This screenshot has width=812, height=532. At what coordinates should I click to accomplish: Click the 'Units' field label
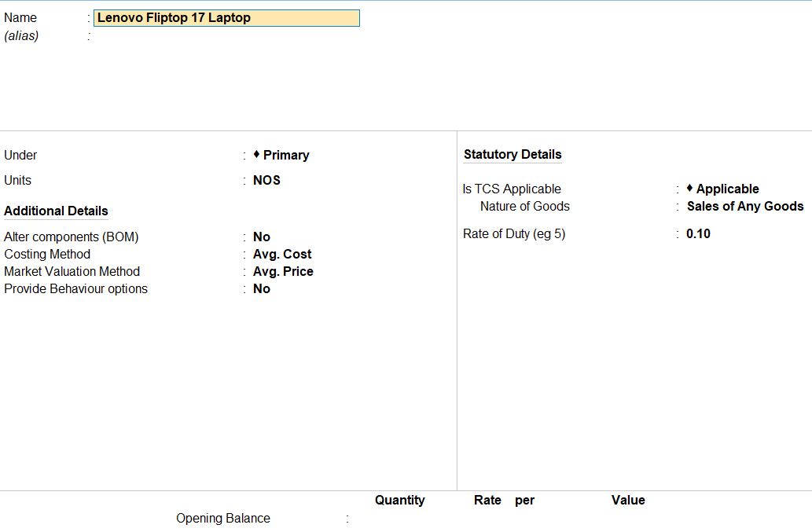(17, 180)
